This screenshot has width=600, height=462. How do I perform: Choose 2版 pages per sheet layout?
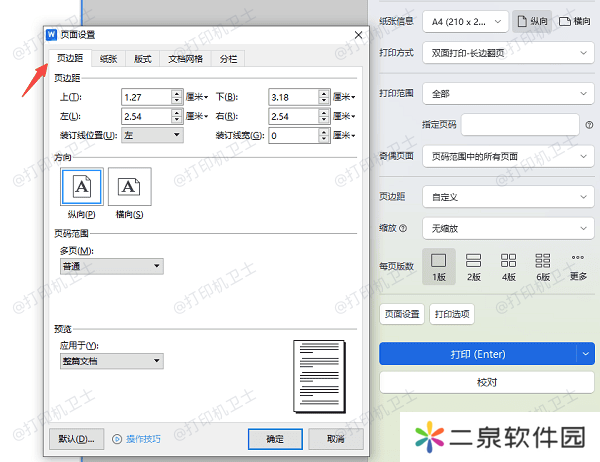473,266
